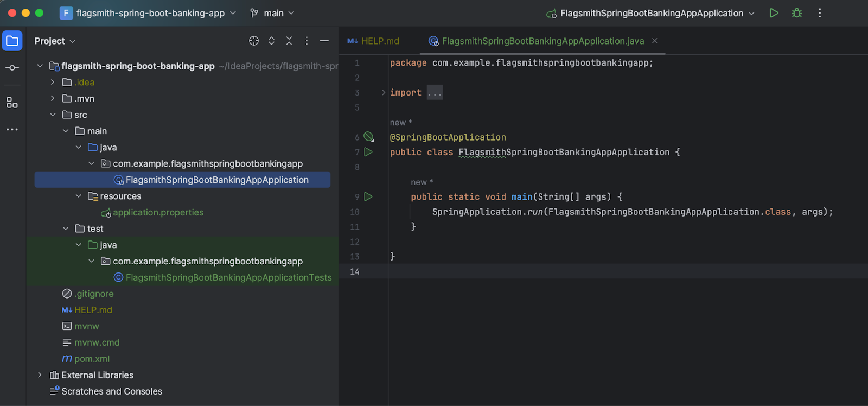The height and width of the screenshot is (406, 868).
Task: Collapse the main folder
Action: [x=66, y=131]
